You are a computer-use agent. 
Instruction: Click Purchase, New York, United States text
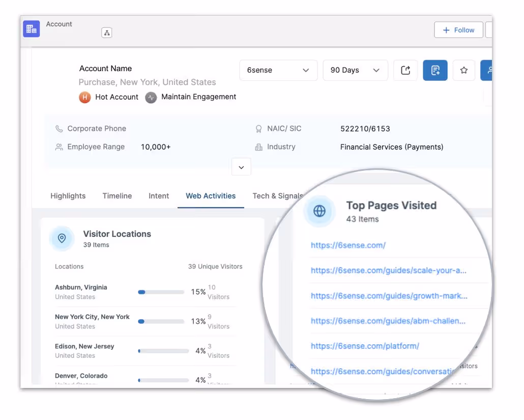[x=148, y=82]
